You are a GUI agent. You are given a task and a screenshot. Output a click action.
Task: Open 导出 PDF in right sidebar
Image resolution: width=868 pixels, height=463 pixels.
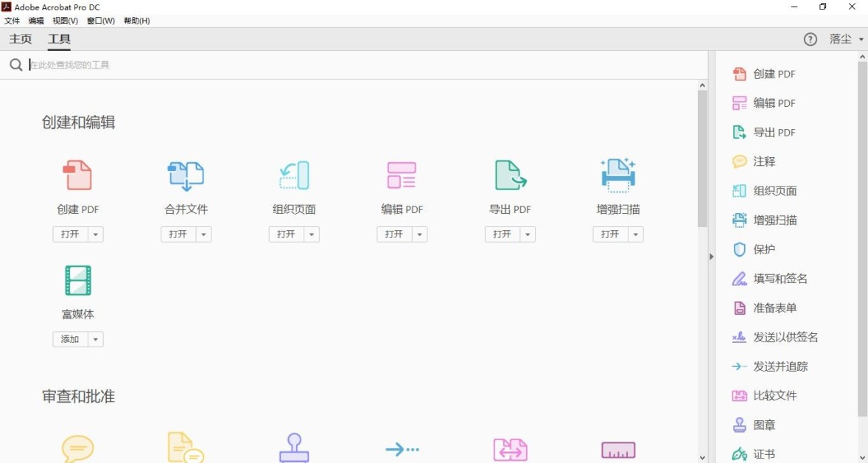[764, 133]
